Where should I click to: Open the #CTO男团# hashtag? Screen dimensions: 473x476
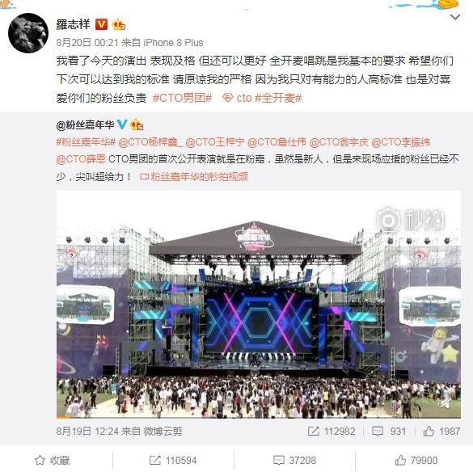[x=182, y=98]
